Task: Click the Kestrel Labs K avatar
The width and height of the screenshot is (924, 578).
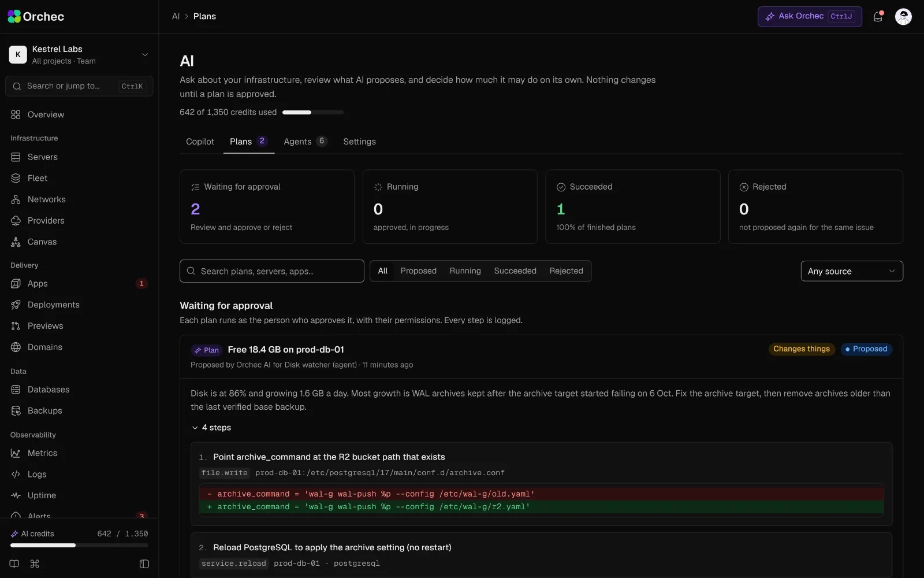Action: (18, 54)
